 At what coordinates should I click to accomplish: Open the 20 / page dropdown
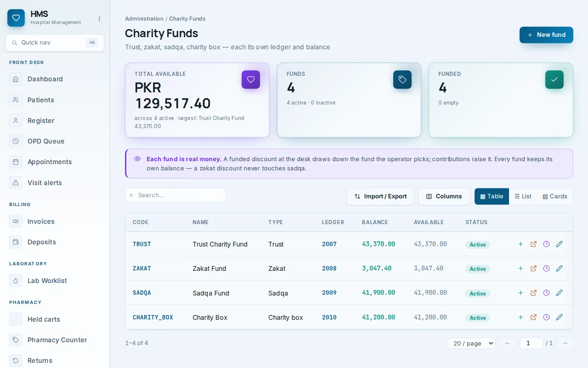[471, 343]
